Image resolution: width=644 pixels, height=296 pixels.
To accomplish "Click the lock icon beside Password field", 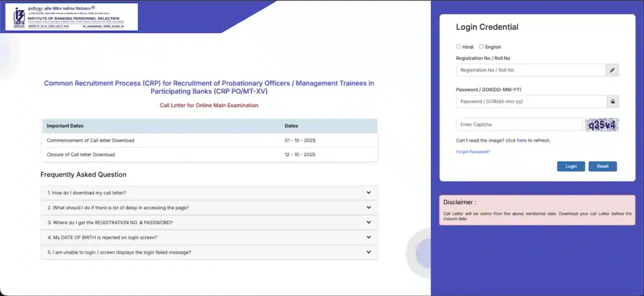I will pyautogui.click(x=613, y=101).
